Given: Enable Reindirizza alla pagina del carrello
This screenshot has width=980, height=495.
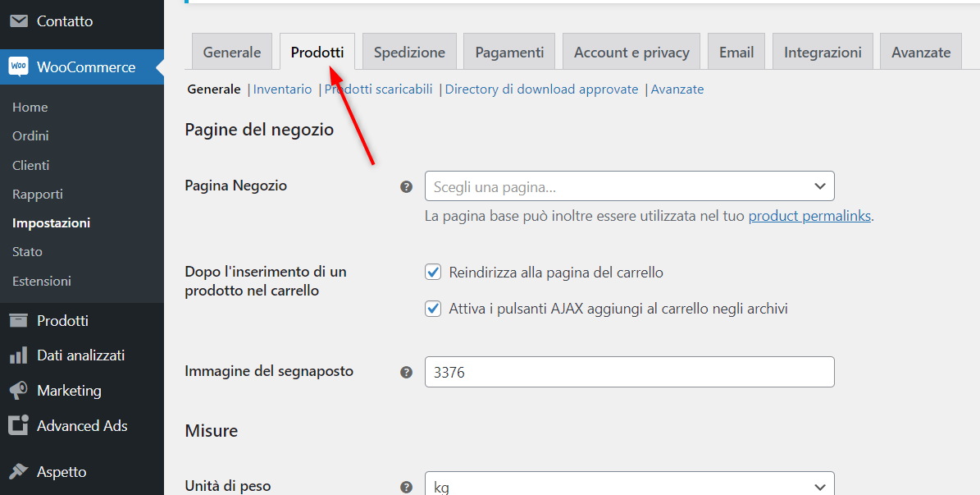Looking at the screenshot, I should pos(432,272).
